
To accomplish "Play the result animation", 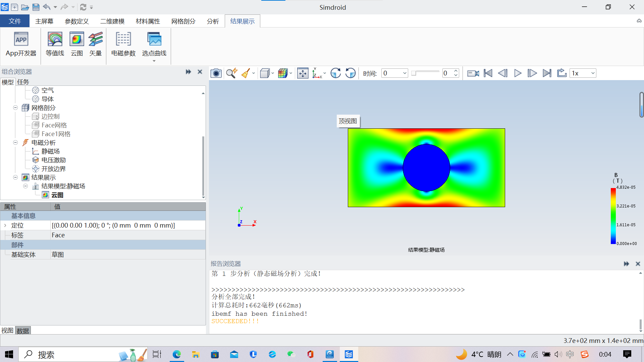I will click(x=518, y=73).
